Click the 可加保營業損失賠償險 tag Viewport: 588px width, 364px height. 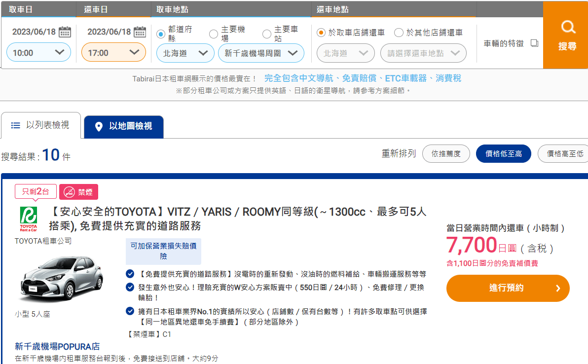[163, 251]
